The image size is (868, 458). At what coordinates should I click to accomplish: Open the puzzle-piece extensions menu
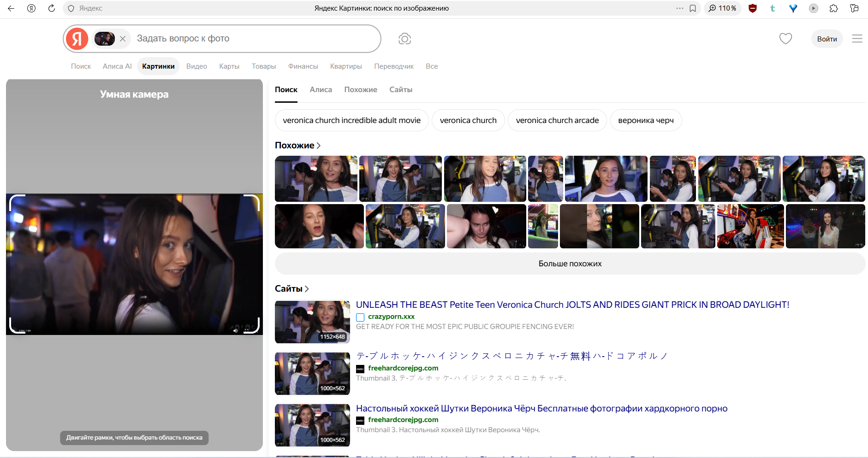(x=834, y=8)
